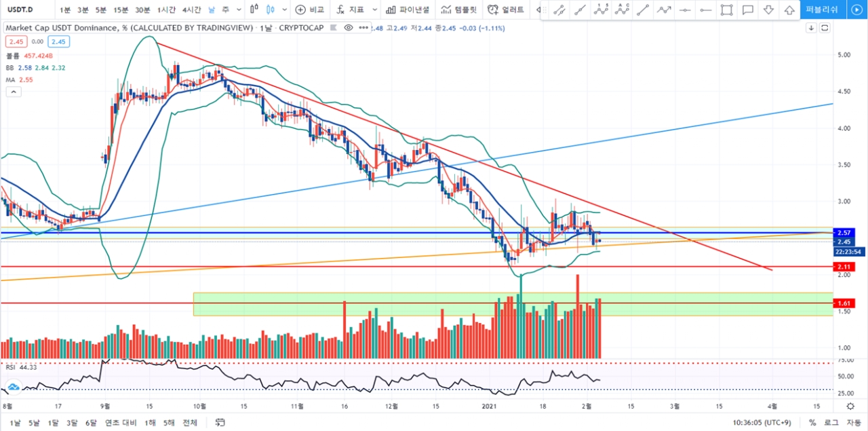Image resolution: width=868 pixels, height=431 pixels.
Task: Choose the arrow up marker tool
Action: click(x=789, y=10)
